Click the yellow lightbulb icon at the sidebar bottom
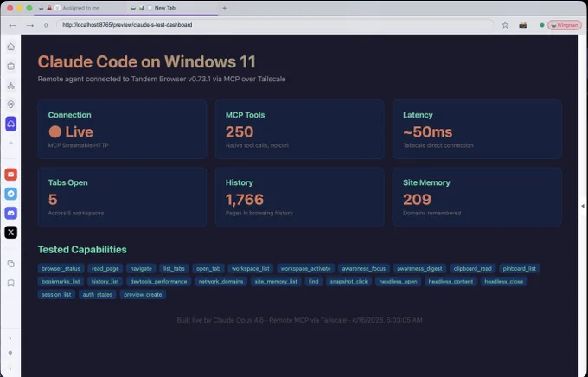This screenshot has height=377, width=588. point(10,367)
